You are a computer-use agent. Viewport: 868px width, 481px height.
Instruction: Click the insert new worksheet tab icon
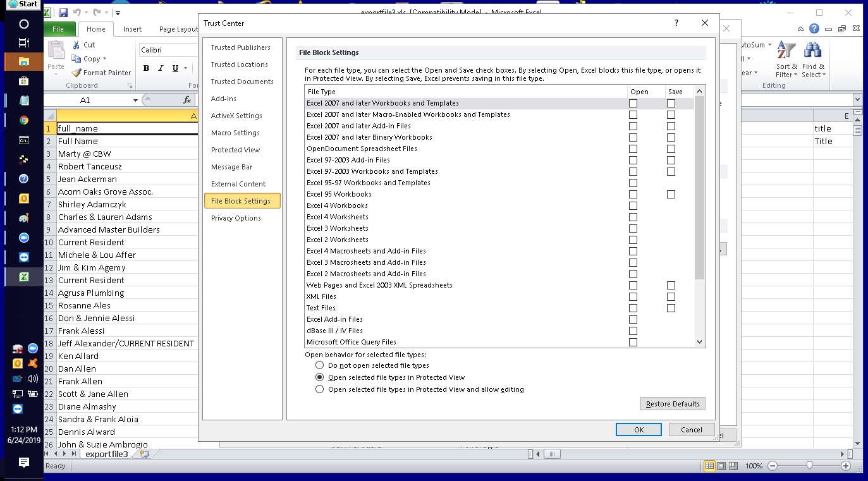[x=144, y=454]
